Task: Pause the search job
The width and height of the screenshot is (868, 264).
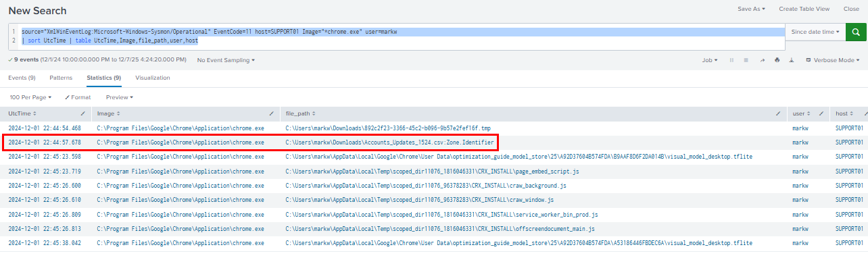Action: [731, 60]
